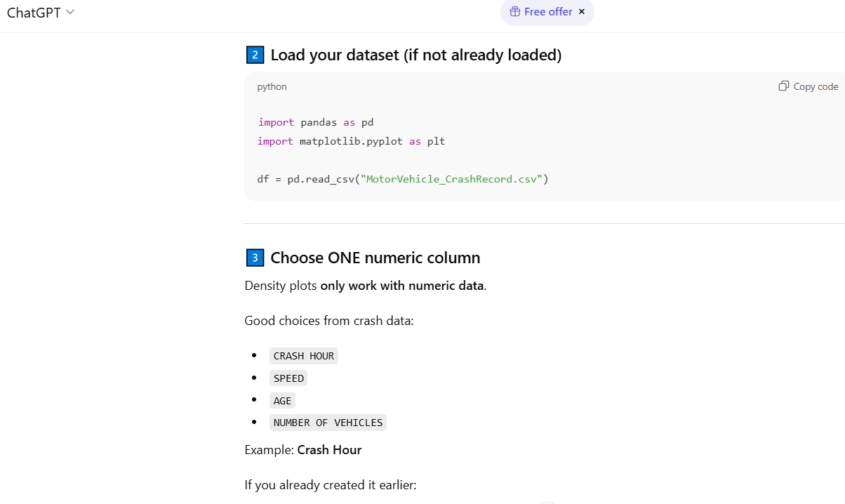Viewport: 845px width, 504px height.
Task: Select the SPEED code chip
Action: tap(288, 378)
